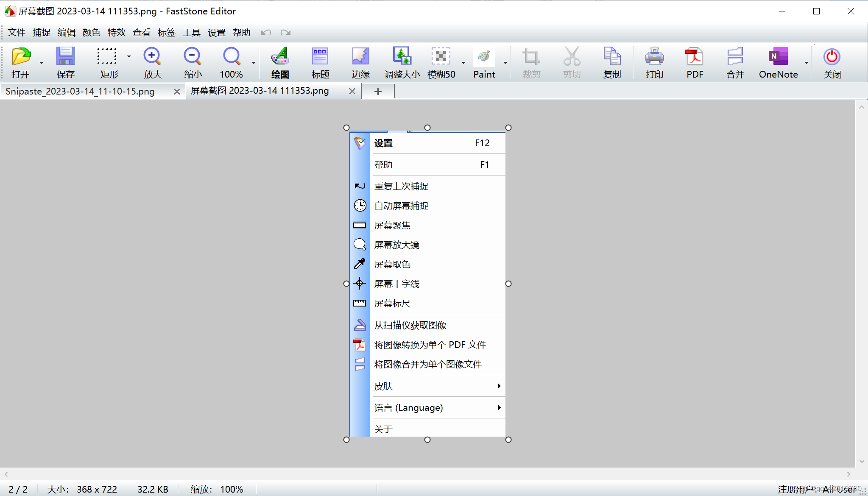Viewport: 868px width, 496px height.
Task: Open the 特效 (Effects) menu
Action: (x=116, y=33)
